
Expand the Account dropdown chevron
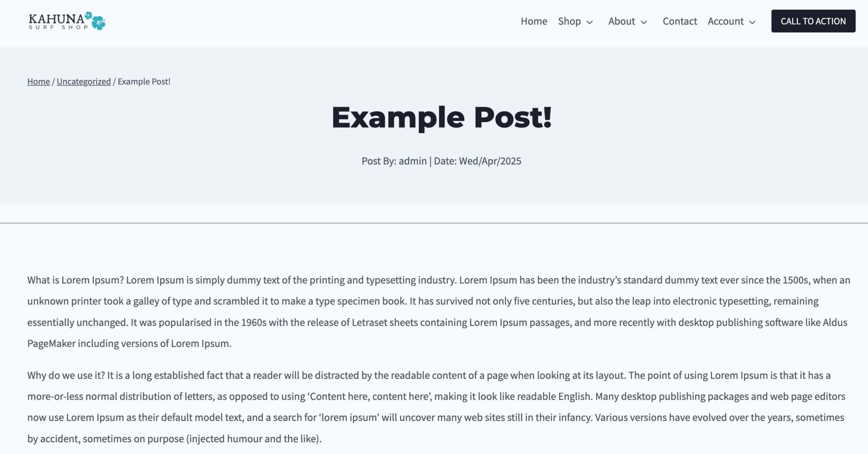point(752,22)
